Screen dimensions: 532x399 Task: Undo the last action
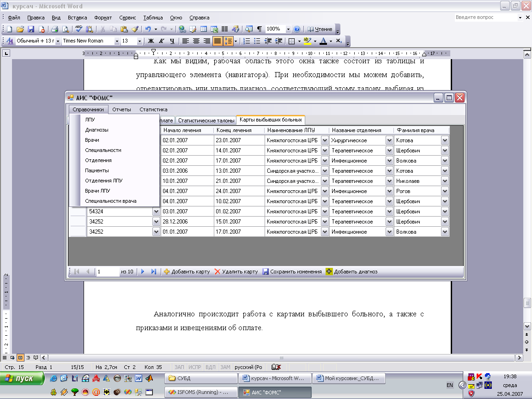[x=148, y=29]
